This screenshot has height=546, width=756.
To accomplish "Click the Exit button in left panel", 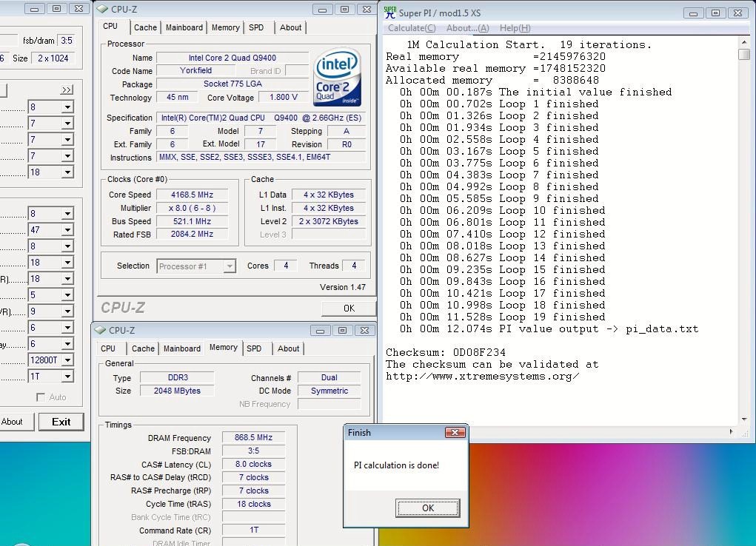I will click(61, 422).
